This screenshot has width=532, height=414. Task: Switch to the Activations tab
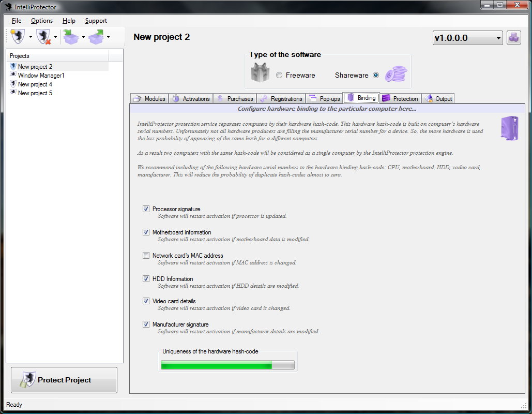(x=191, y=98)
